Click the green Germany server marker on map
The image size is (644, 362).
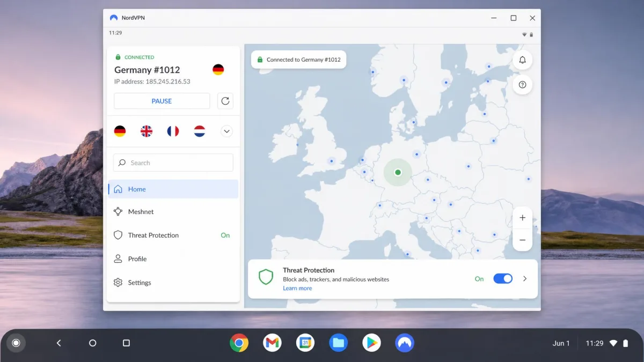click(x=398, y=172)
